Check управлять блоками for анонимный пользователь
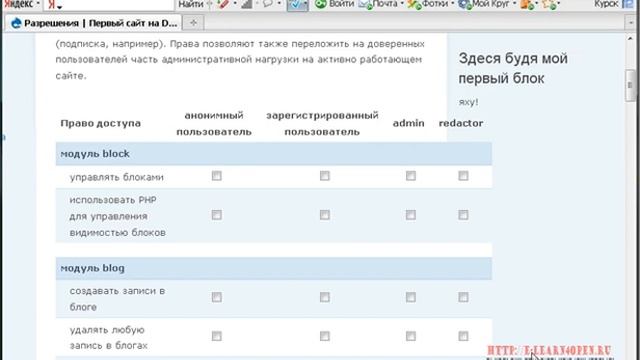This screenshot has height=360, width=640. coord(217,176)
